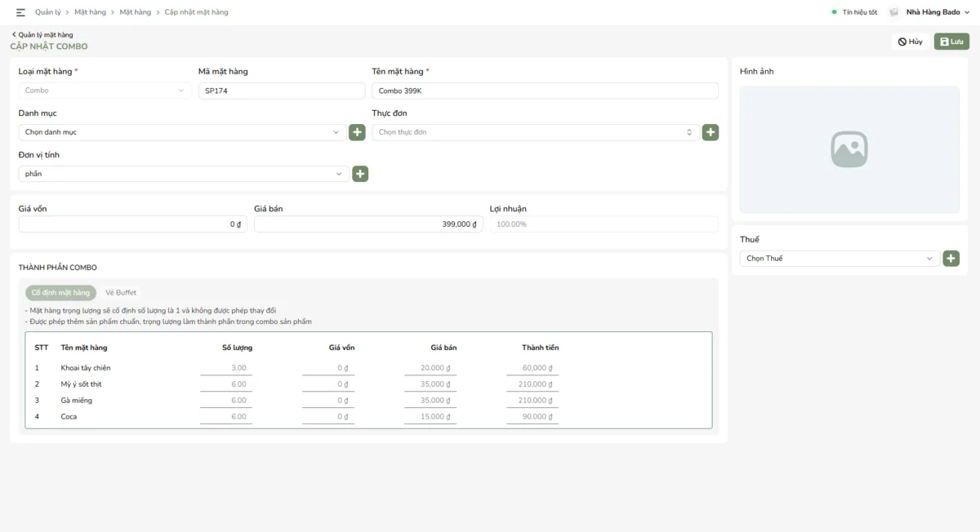Click the plus icon next to Thực đơn
The width and height of the screenshot is (980, 532).
[x=710, y=132]
